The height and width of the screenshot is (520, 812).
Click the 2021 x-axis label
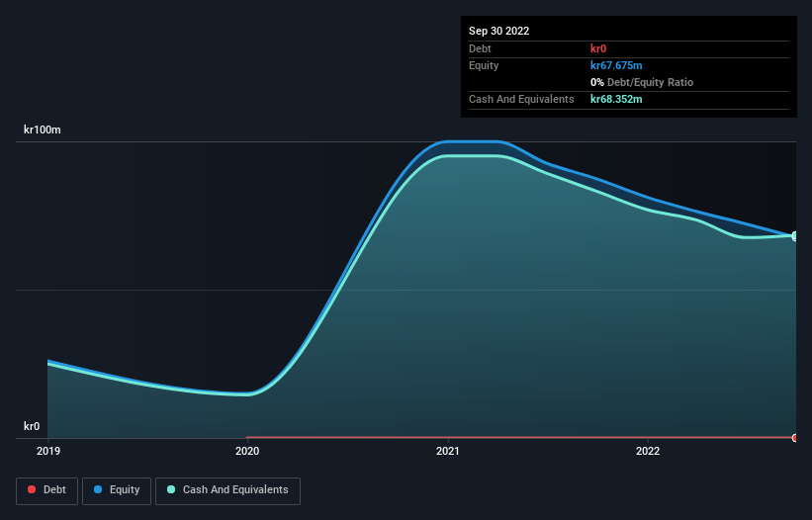(447, 451)
